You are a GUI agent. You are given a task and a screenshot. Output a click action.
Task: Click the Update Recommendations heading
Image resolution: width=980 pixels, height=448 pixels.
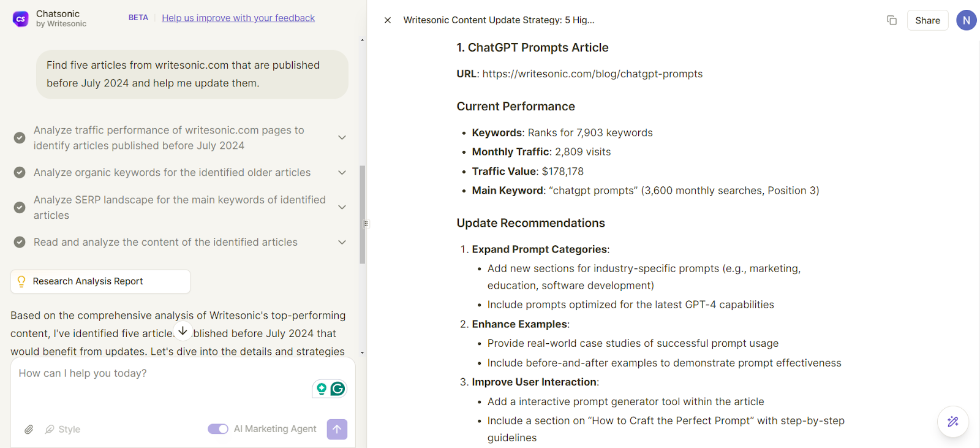(x=530, y=223)
